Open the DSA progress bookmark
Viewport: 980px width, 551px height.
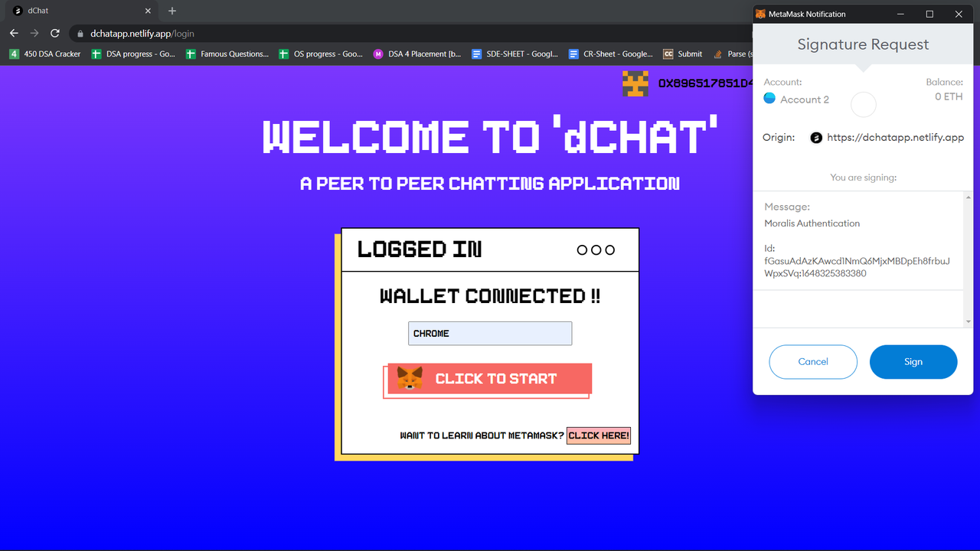(x=133, y=54)
